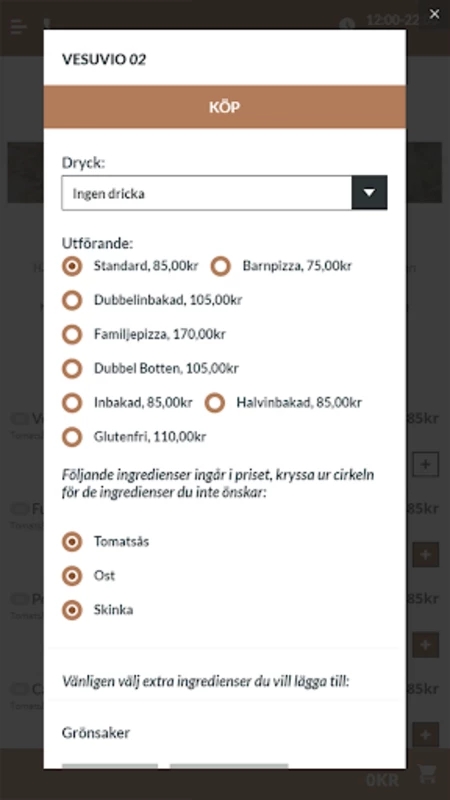Viewport: 450px width, 800px height.
Task: Uncheck the Ost ingredient
Action: 72,576
